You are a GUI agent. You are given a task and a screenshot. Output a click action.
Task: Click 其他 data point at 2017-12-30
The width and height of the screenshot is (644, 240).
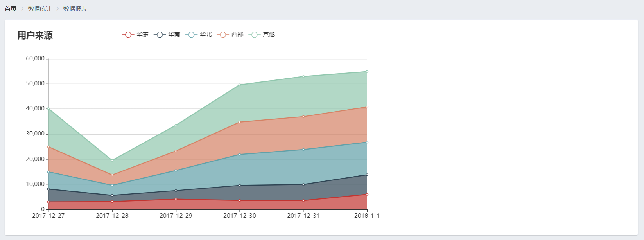point(240,85)
